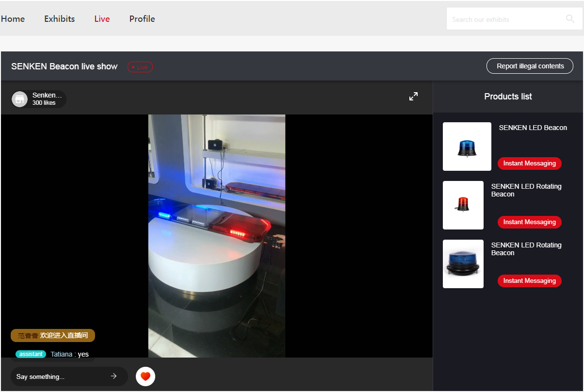Click the assistant tag in the chat
This screenshot has height=392, width=584.
(x=31, y=354)
